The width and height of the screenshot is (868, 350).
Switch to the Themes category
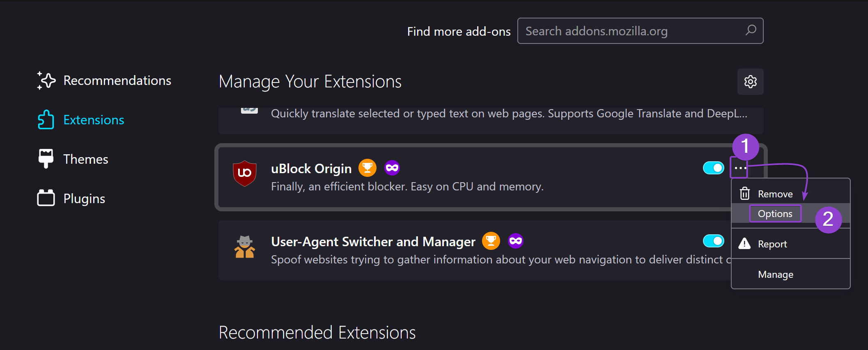click(73, 159)
